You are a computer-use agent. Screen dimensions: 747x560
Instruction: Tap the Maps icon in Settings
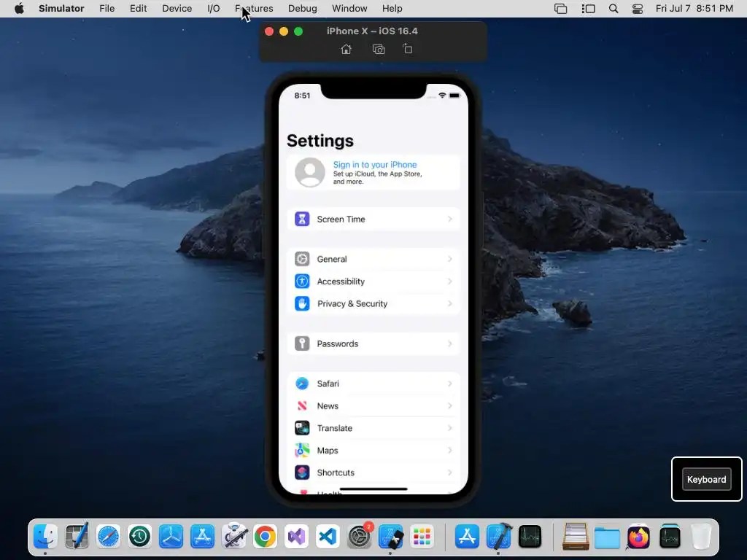click(x=302, y=450)
